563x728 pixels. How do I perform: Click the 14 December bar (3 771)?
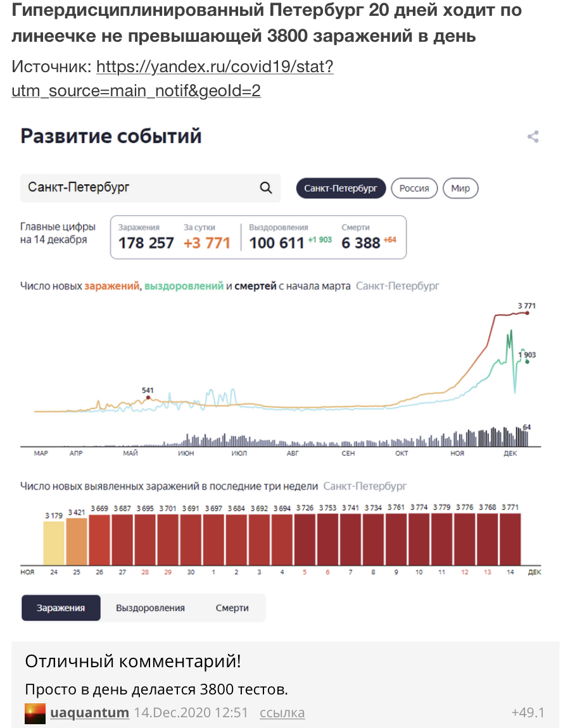click(510, 539)
